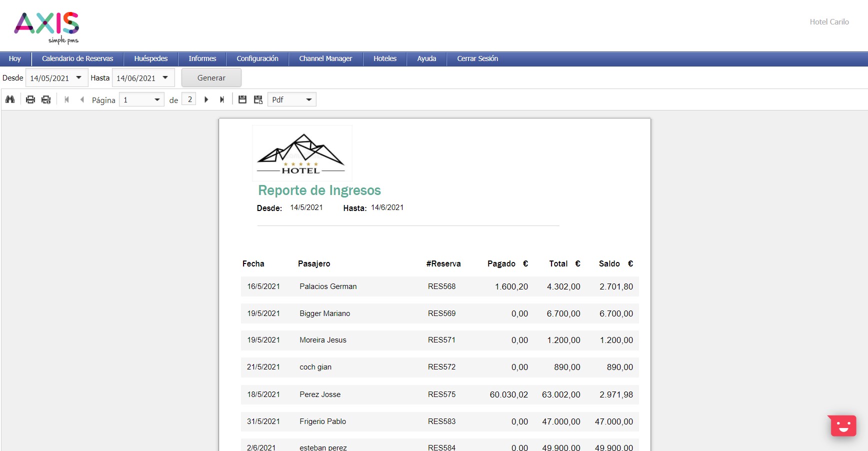Jump to the last report page
This screenshot has height=451, width=868.
point(221,99)
